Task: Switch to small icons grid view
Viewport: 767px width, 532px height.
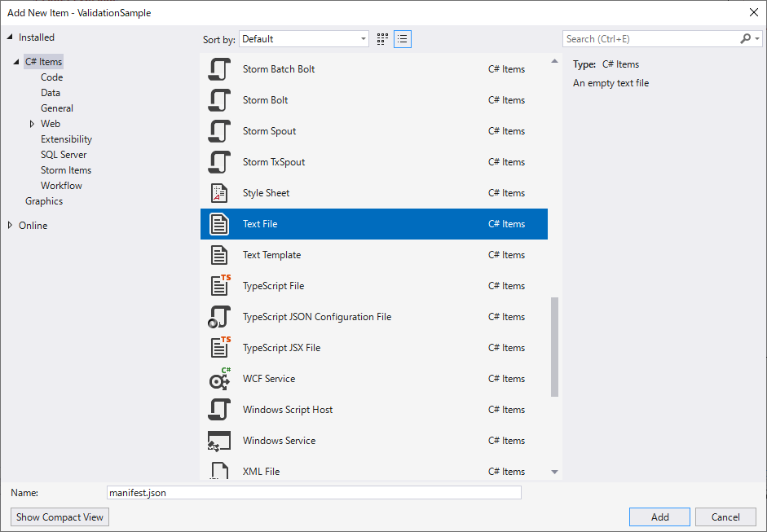Action: (382, 39)
